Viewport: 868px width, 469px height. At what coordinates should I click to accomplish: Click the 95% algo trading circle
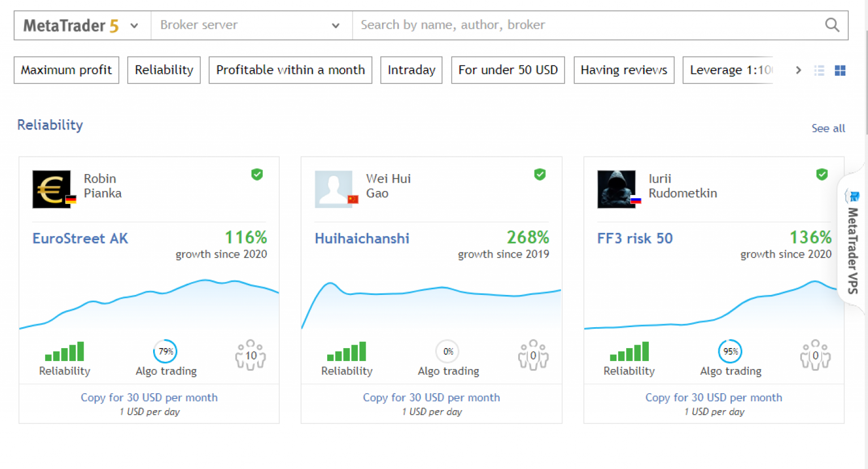(730, 351)
